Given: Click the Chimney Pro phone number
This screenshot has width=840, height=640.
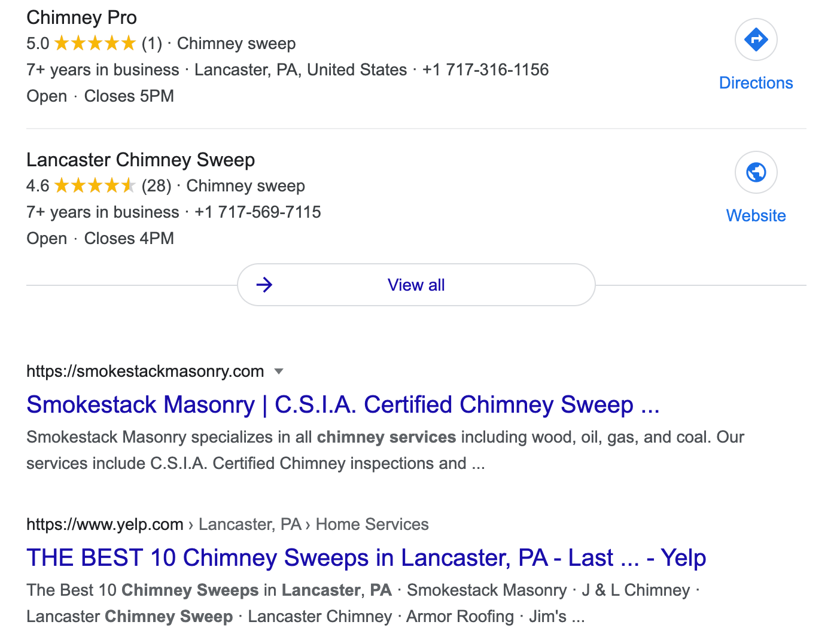Looking at the screenshot, I should [x=486, y=70].
